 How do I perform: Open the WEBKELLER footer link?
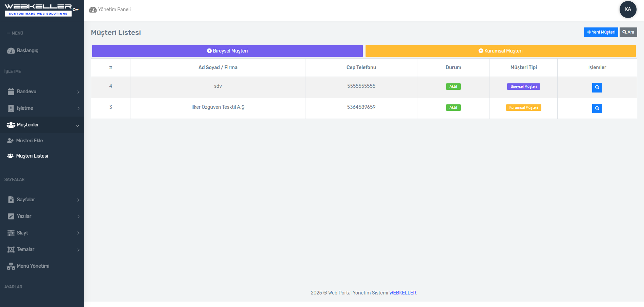click(403, 293)
